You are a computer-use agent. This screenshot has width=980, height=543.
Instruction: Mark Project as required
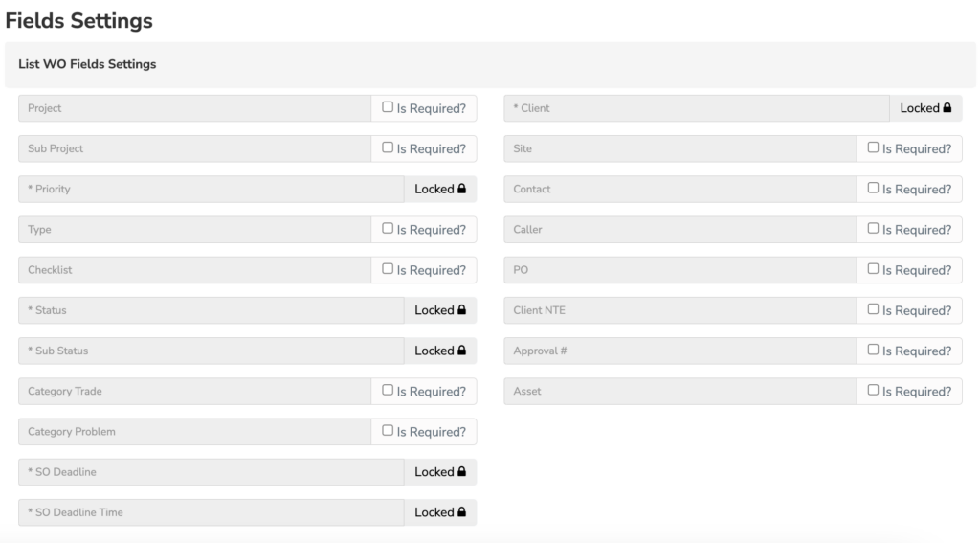pos(388,107)
